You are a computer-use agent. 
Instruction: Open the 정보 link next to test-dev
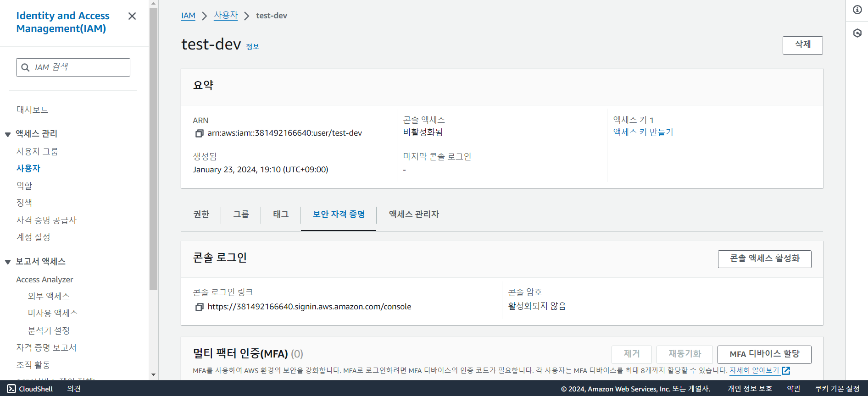click(252, 47)
